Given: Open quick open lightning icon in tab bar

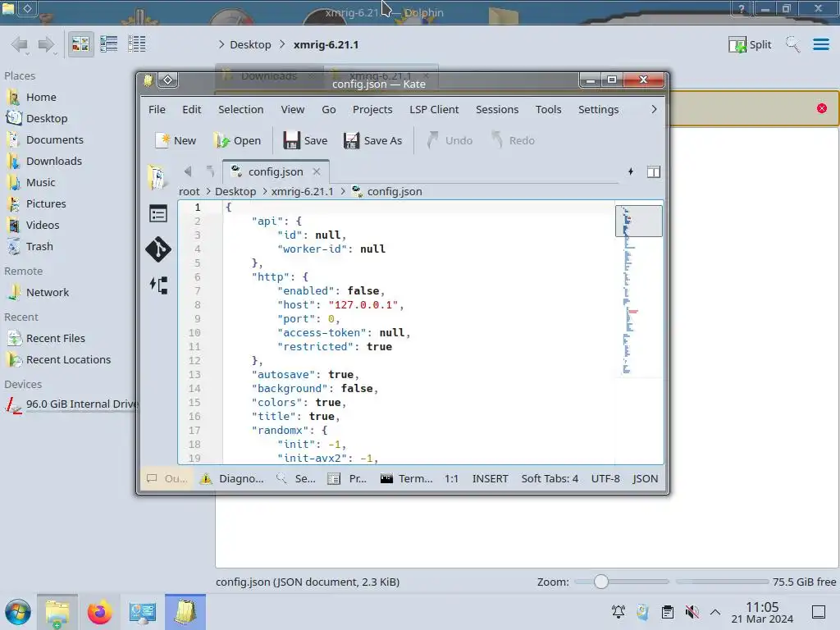Looking at the screenshot, I should coord(631,171).
